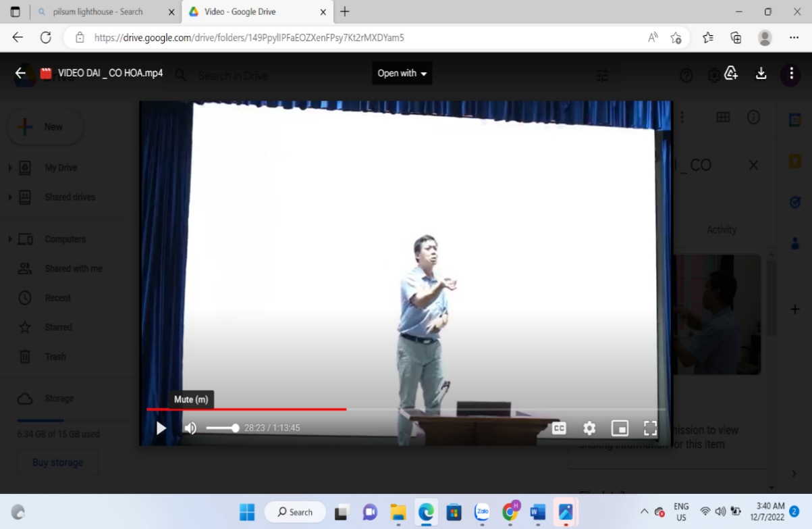Download the video file

761,74
